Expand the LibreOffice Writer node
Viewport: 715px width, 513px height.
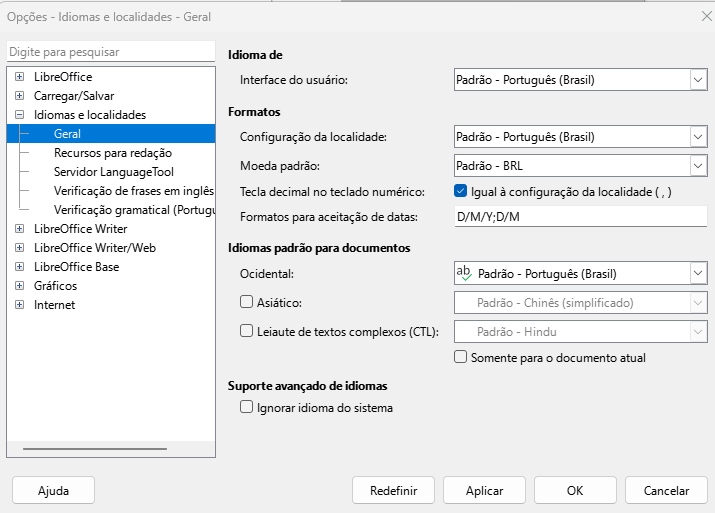pyautogui.click(x=19, y=229)
